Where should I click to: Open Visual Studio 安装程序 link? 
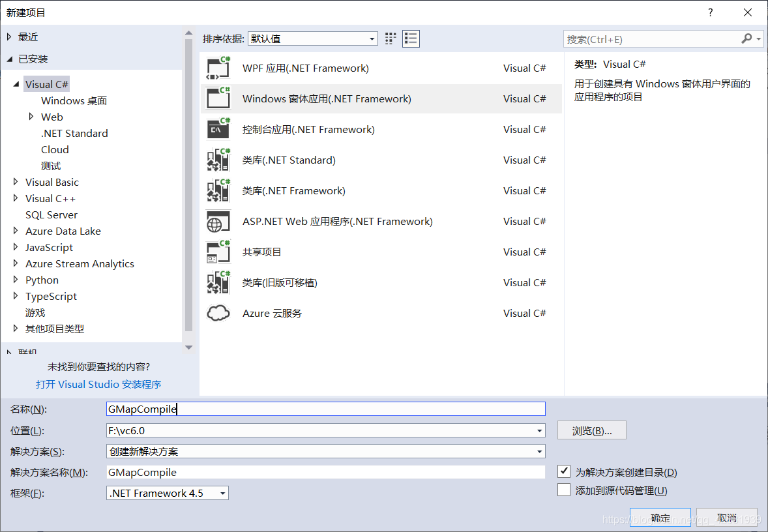pyautogui.click(x=98, y=384)
